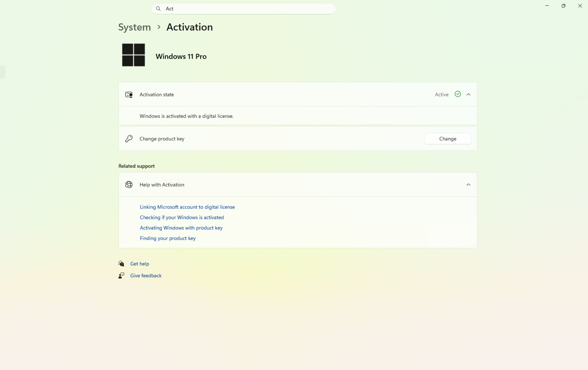Screen dimensions: 588x370
Task: Collapse the Help with Activation section
Action: pos(468,185)
